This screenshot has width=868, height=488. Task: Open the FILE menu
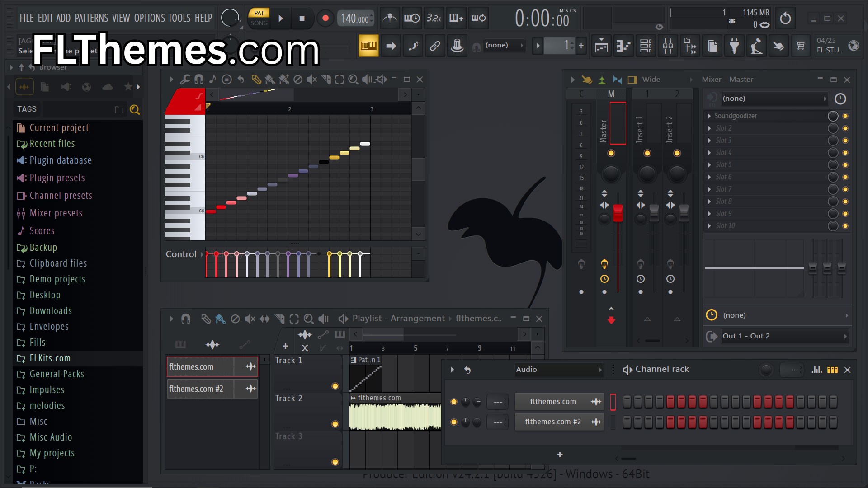[x=26, y=18]
